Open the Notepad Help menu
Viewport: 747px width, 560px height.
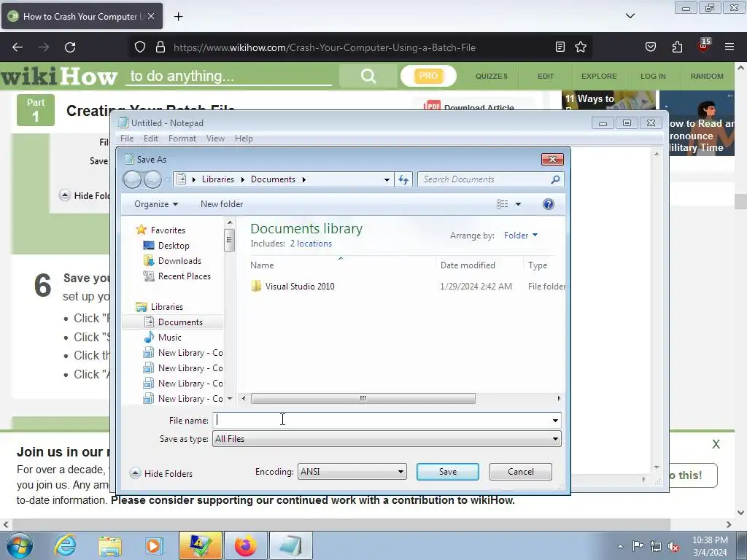point(244,139)
